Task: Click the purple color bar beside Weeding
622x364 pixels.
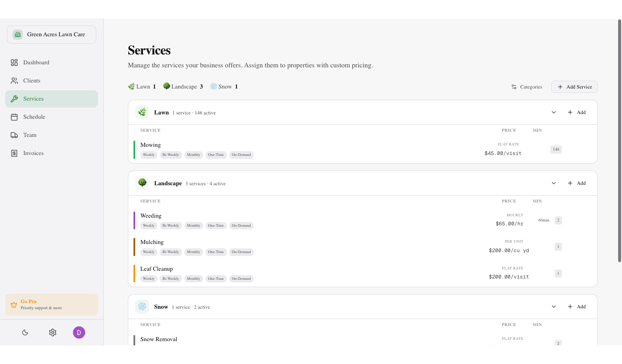Action: click(134, 221)
